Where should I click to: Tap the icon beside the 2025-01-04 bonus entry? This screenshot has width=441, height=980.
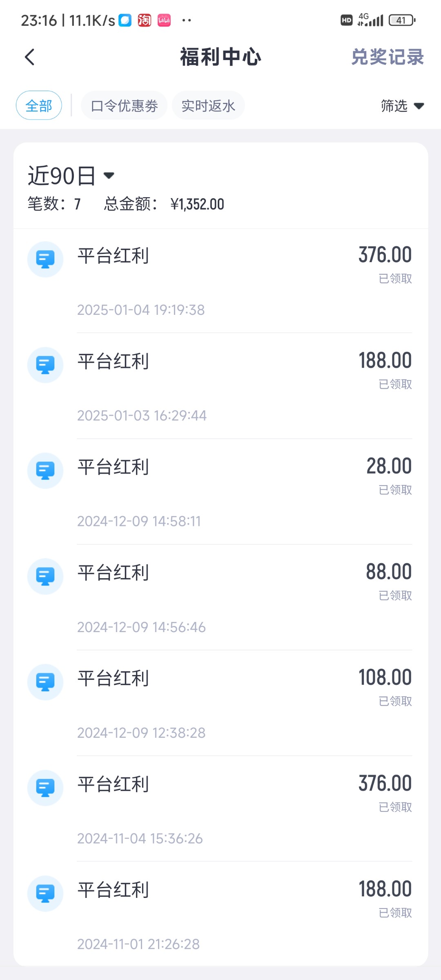[45, 259]
